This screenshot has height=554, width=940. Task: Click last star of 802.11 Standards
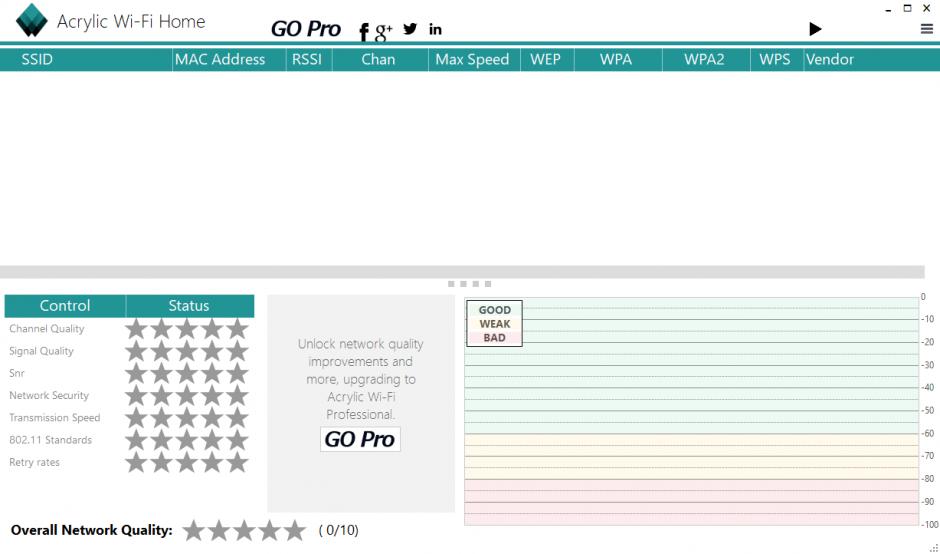click(238, 439)
